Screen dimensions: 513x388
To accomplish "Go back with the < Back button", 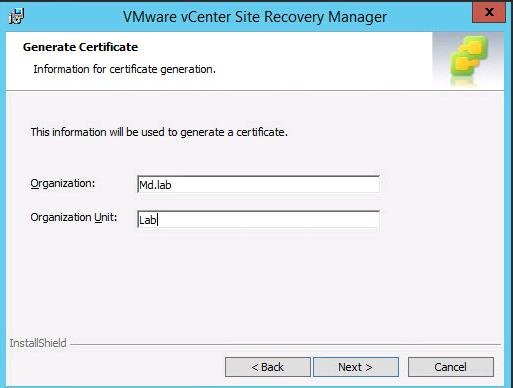I will 268,367.
